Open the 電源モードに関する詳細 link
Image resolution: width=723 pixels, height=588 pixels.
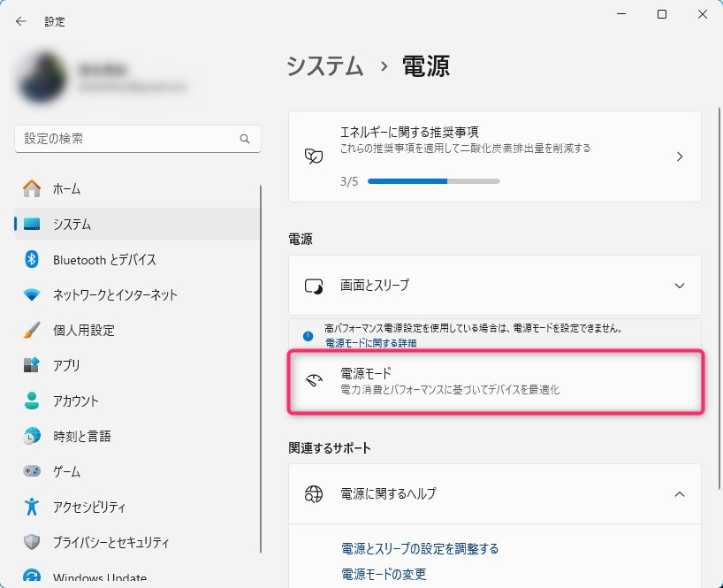tap(370, 343)
